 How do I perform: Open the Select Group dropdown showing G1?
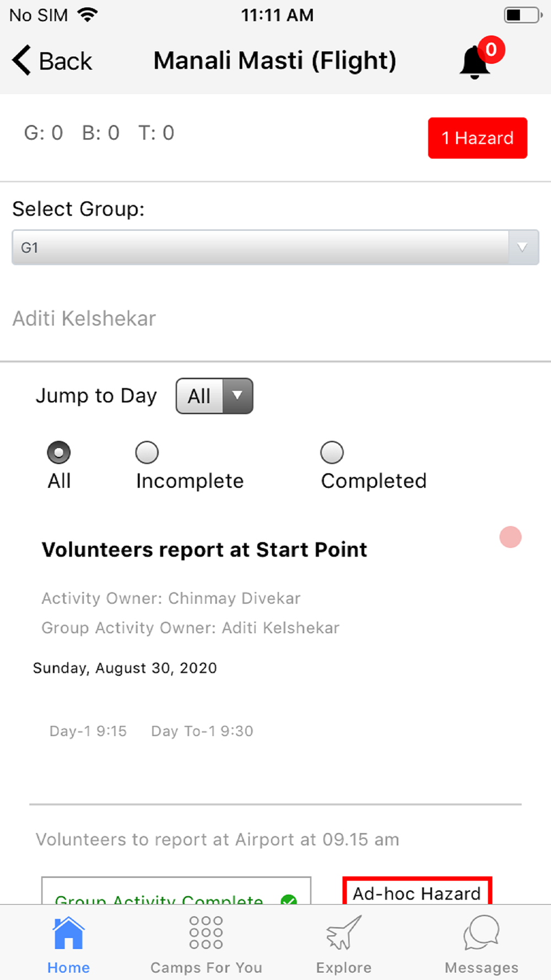pyautogui.click(x=260, y=248)
